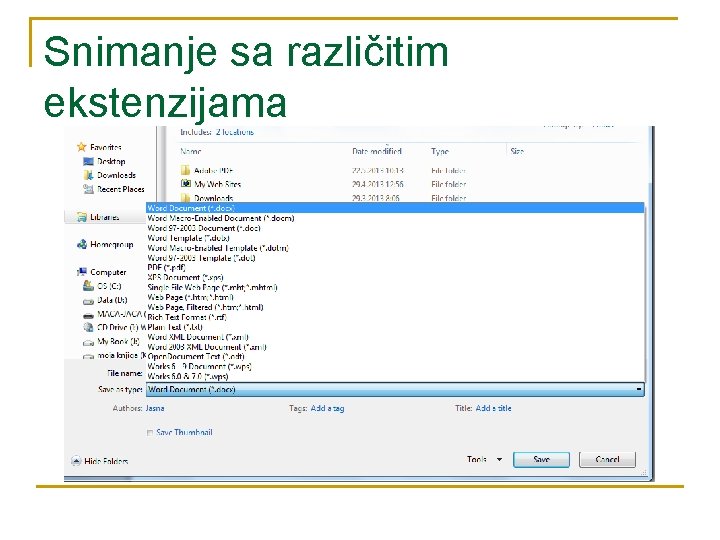This screenshot has width=720, height=540.
Task: Select Web Page, Filtered option
Action: pos(395,307)
